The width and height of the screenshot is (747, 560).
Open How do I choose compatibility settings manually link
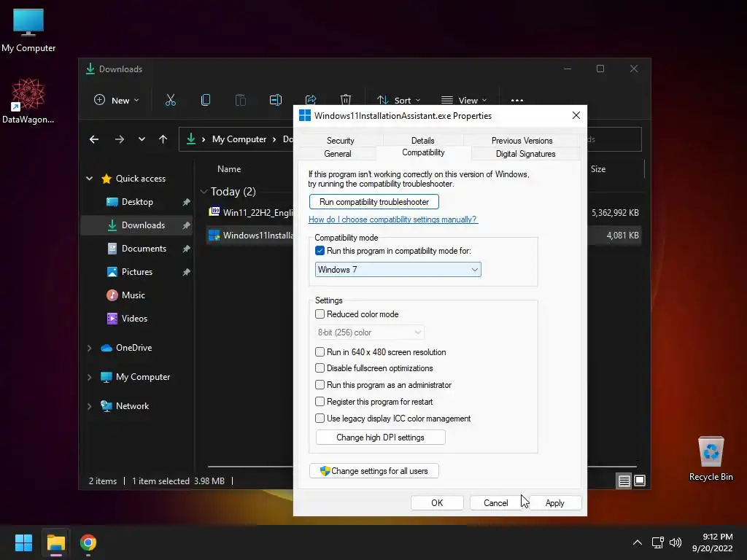(x=392, y=219)
